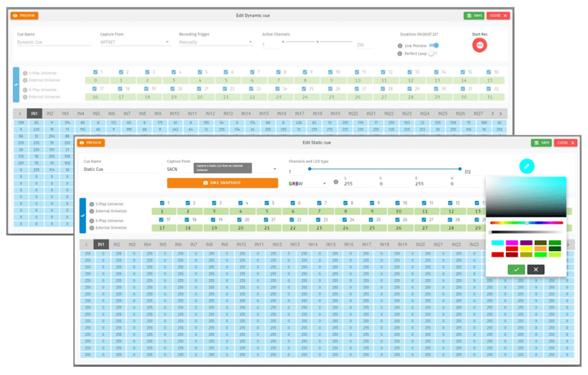This screenshot has width=588, height=375.
Task: Click the Duration 00:00:07.327 label
Action: (419, 34)
